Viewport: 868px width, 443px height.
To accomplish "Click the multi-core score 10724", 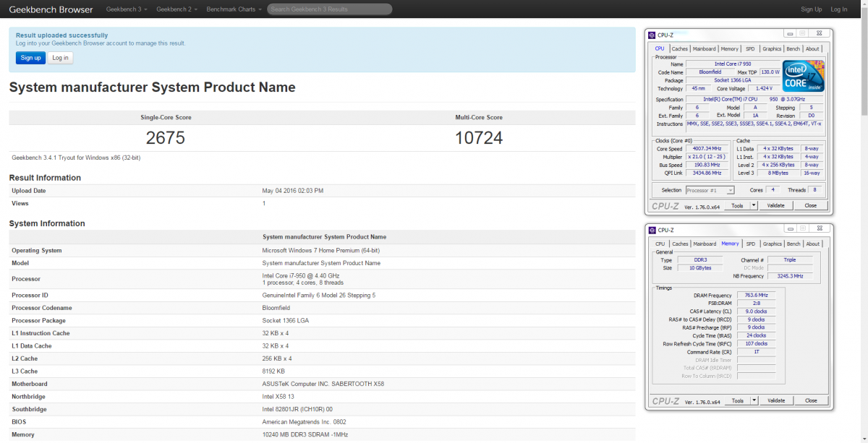I will click(x=479, y=137).
